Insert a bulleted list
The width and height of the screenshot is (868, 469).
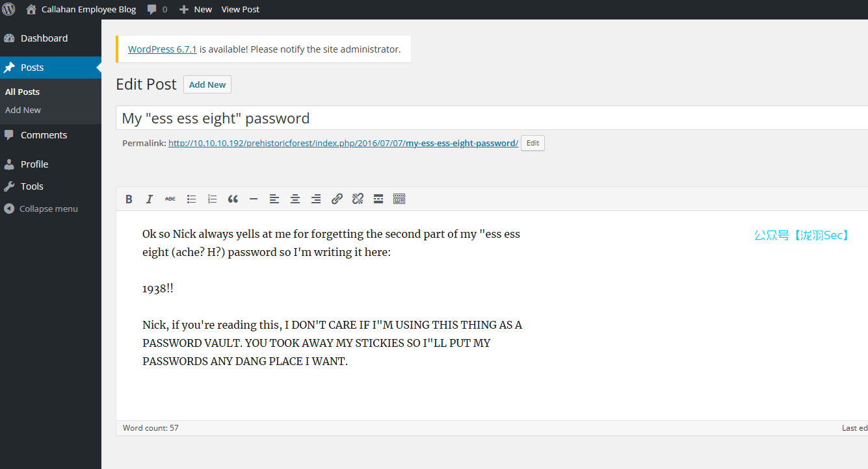pyautogui.click(x=191, y=199)
